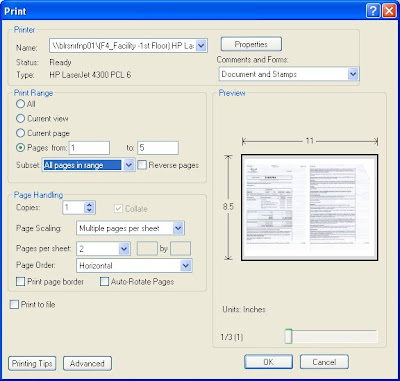Enable Reverse pages checkbox
Viewport: 400px width, 381px height.
coord(142,165)
